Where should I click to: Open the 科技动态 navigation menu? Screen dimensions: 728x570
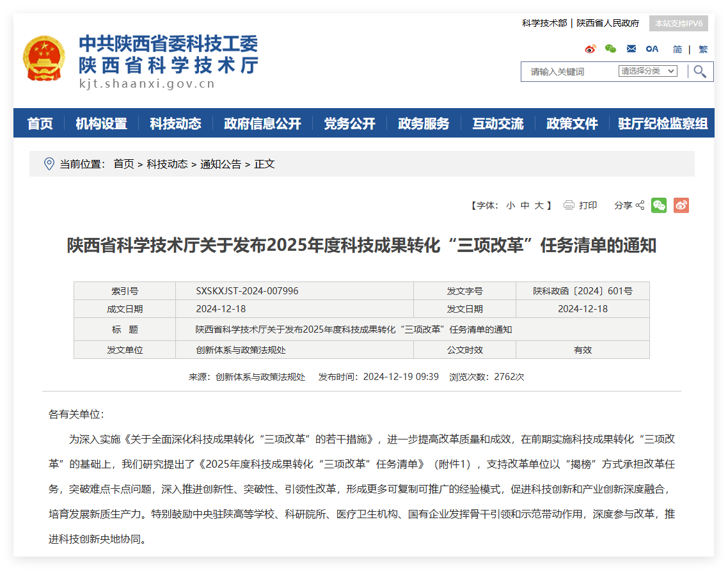[175, 123]
